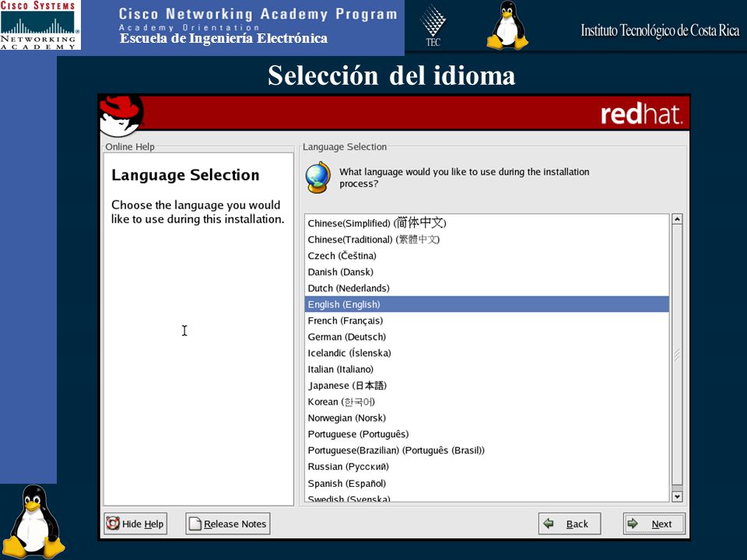Select Korean in the language list
Image resolution: width=747 pixels, height=560 pixels.
(486, 401)
